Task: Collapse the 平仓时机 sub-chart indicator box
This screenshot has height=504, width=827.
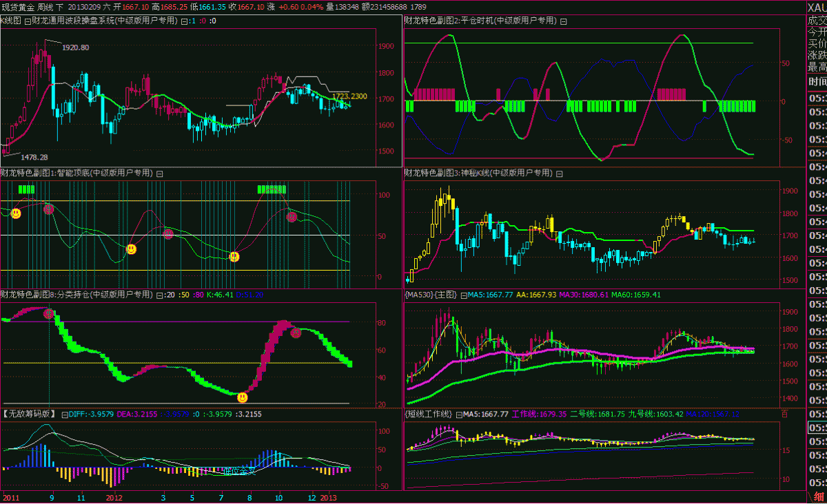Action: point(563,21)
